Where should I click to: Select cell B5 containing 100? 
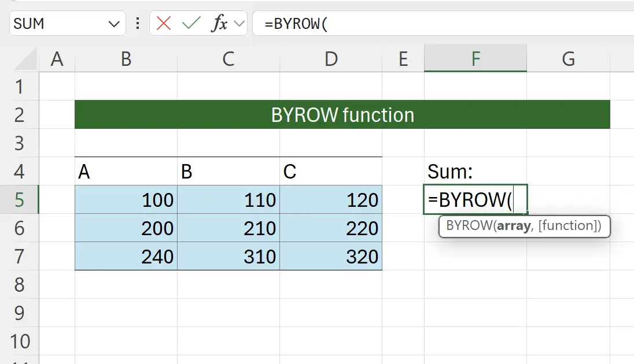[126, 200]
